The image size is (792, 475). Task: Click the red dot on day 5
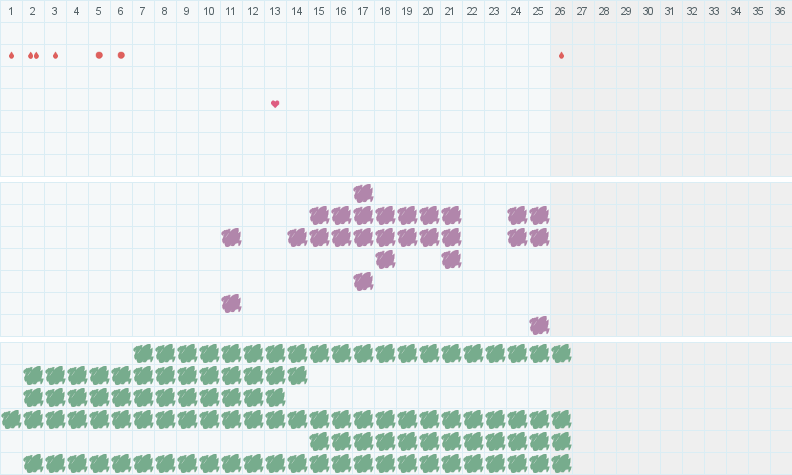pos(99,55)
